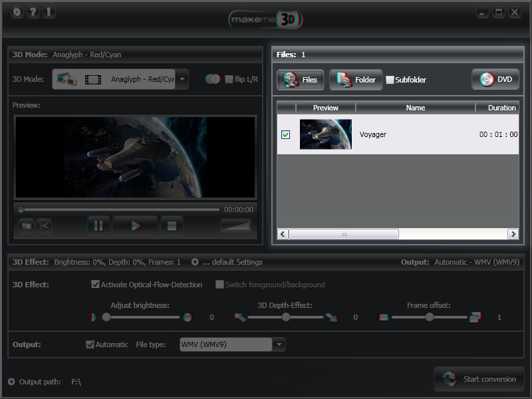This screenshot has width=532, height=399.
Task: Toggle the Subfolder checkbox
Action: pos(390,80)
